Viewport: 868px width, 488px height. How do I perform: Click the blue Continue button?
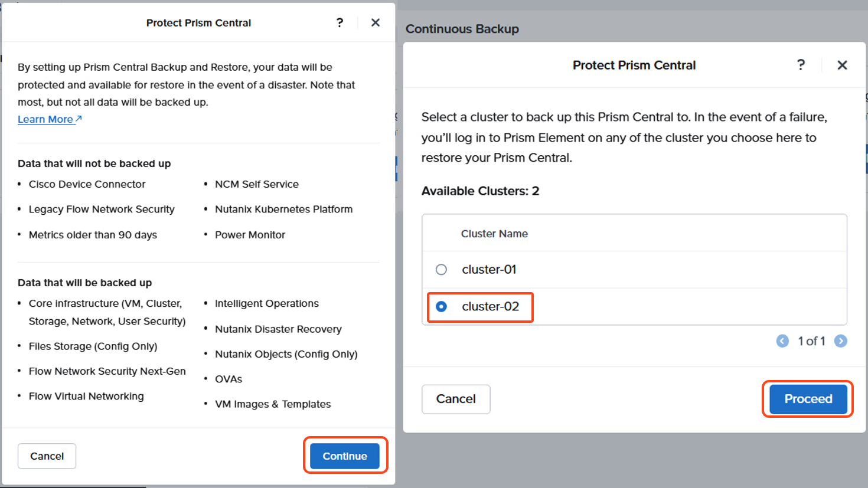point(345,456)
